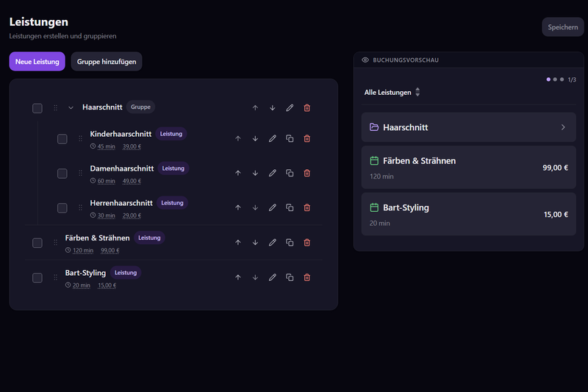Image resolution: width=588 pixels, height=392 pixels.
Task: Click the 45 min duration of Kinderhaarschnitt
Action: (106, 146)
